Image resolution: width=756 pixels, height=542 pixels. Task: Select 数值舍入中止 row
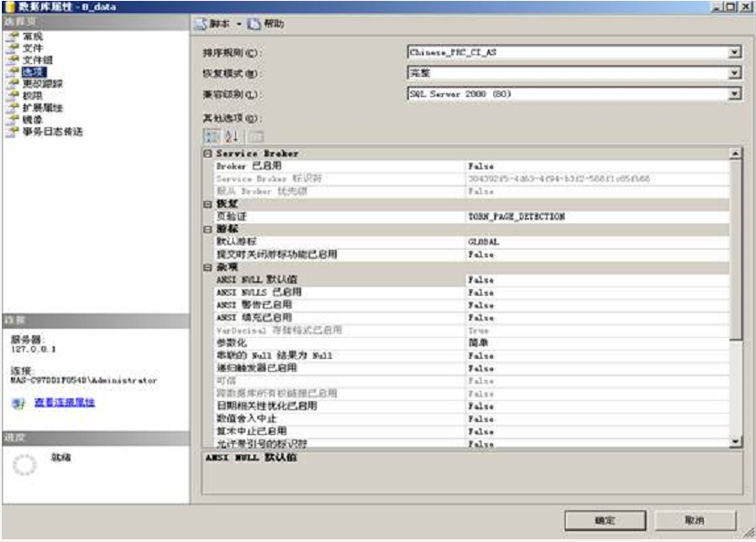coord(471,418)
